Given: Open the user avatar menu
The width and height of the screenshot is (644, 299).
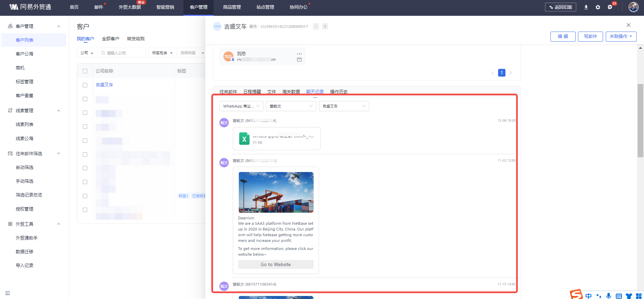Looking at the screenshot, I should click(x=633, y=7).
